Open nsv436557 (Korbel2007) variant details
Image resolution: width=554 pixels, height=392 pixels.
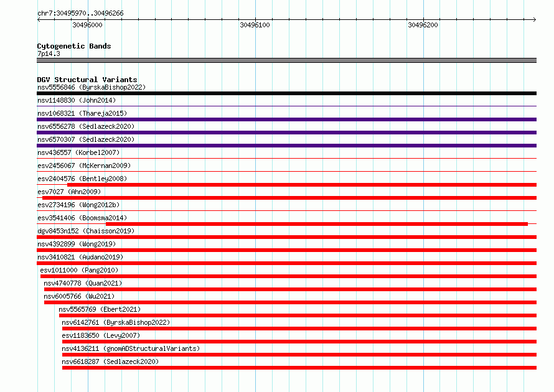coord(78,152)
